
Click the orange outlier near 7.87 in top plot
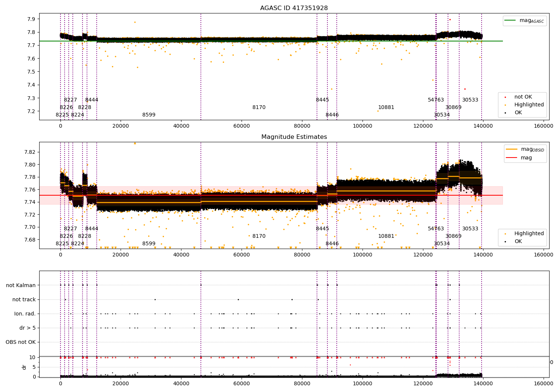coord(135,22)
